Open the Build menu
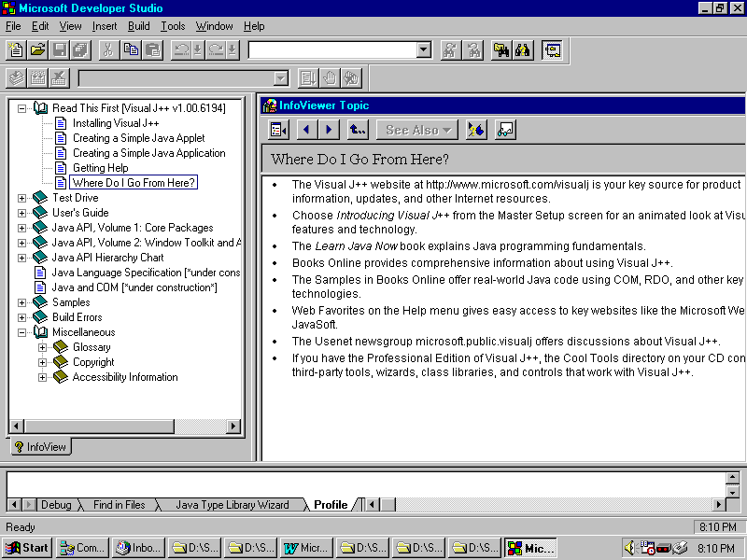Image resolution: width=747 pixels, height=560 pixels. click(x=138, y=26)
